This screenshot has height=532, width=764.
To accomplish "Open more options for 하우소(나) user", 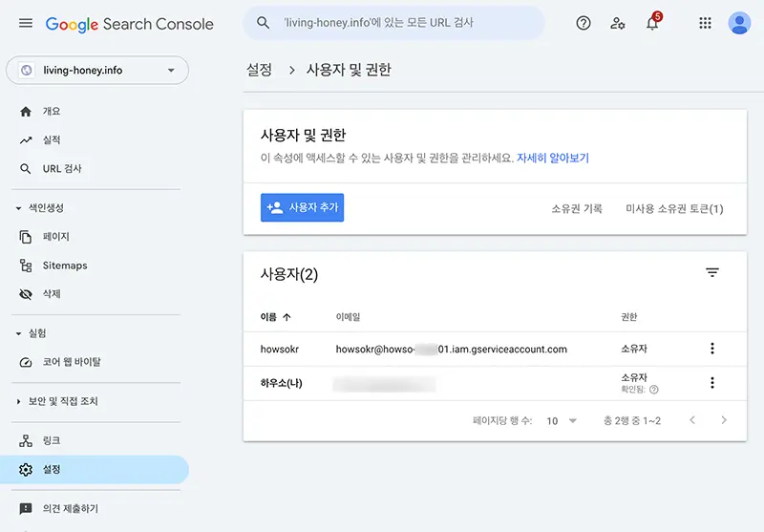I will (x=711, y=383).
